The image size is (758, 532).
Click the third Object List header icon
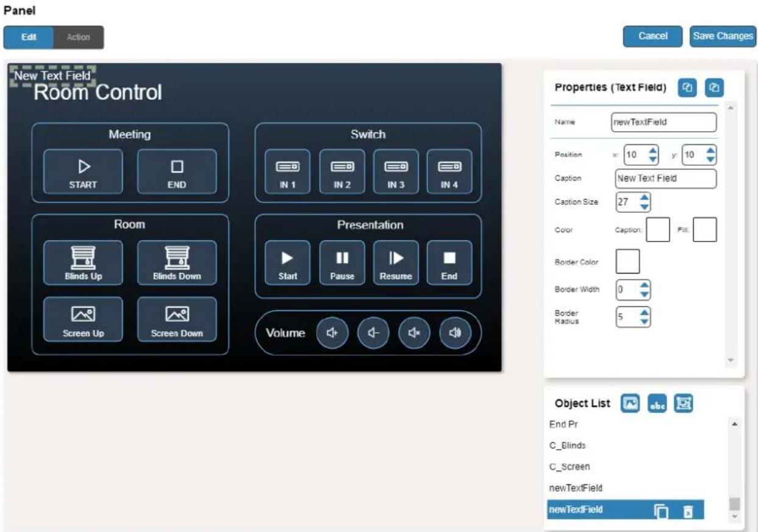click(x=684, y=403)
